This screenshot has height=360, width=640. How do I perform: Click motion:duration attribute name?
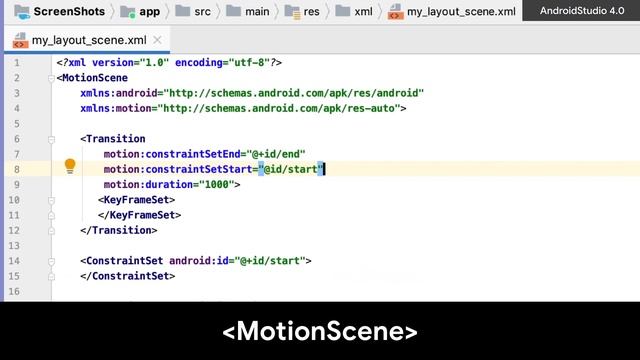click(x=148, y=184)
